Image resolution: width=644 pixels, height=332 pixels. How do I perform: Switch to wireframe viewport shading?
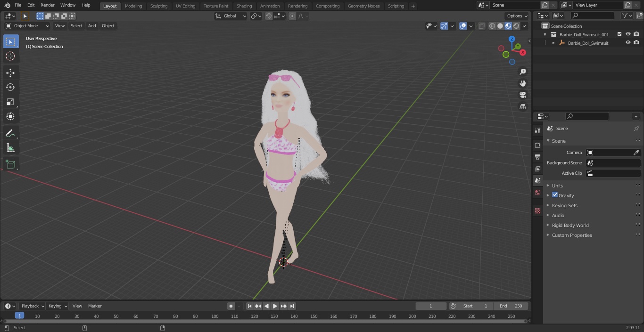(x=492, y=26)
